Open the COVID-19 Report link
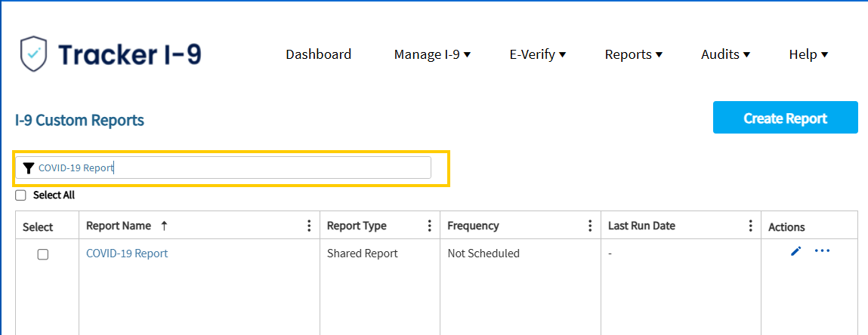 click(x=127, y=254)
